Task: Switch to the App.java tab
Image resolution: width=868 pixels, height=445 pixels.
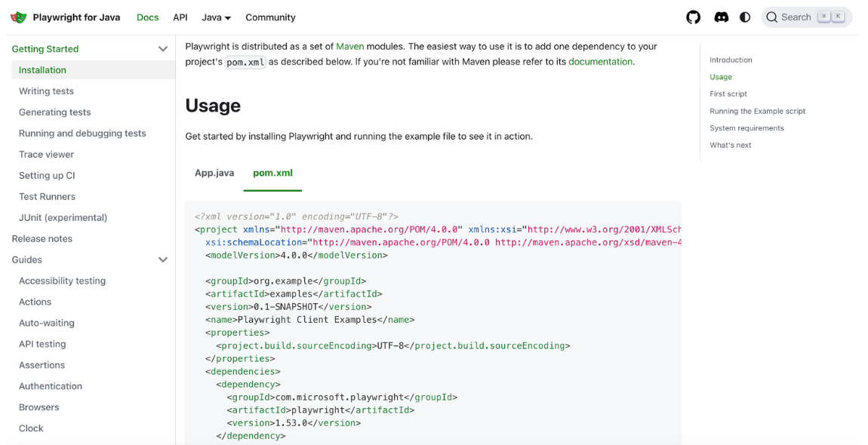Action: point(214,172)
